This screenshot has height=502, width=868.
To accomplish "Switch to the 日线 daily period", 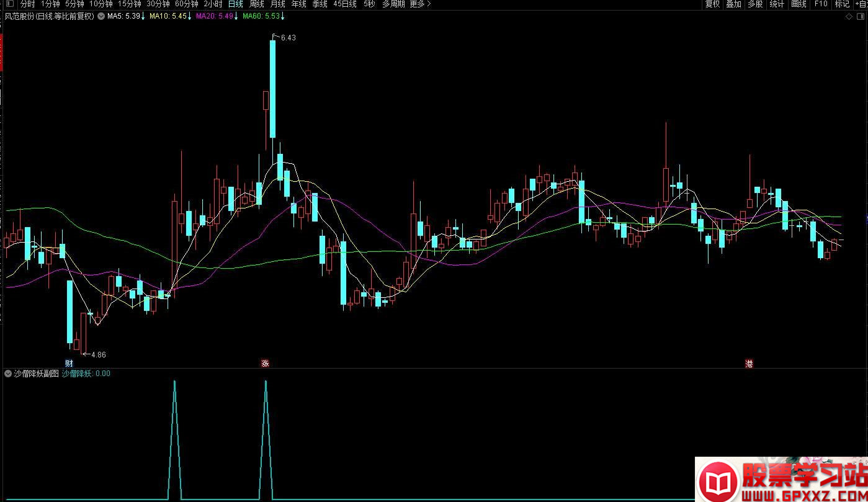I will [x=236, y=4].
